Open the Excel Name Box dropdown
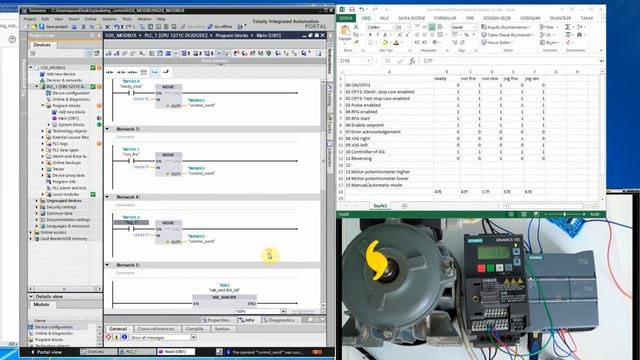Screen dimensions: 640x360 point(369,61)
